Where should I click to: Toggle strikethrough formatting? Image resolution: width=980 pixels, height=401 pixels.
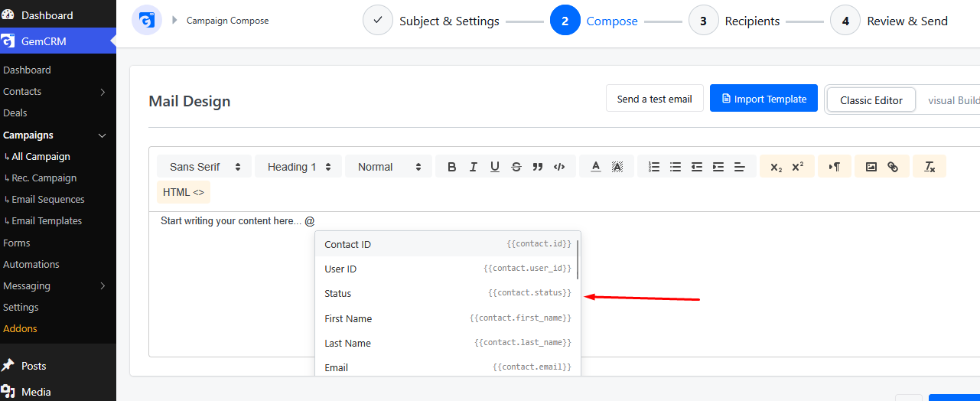pos(516,167)
